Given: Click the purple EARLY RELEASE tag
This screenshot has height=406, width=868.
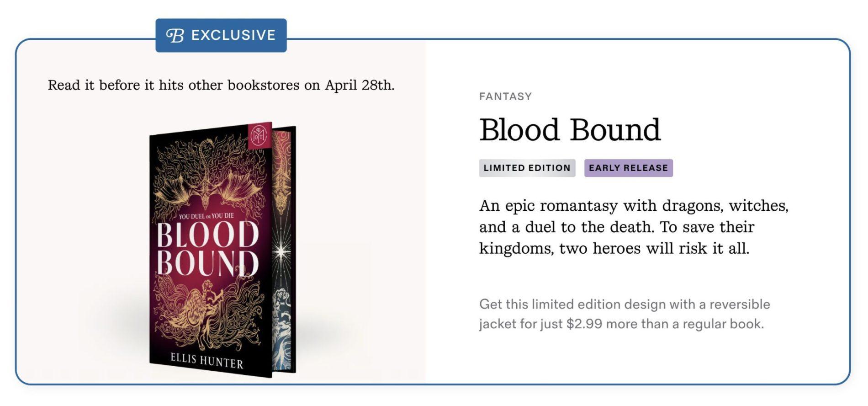Looking at the screenshot, I should [628, 168].
